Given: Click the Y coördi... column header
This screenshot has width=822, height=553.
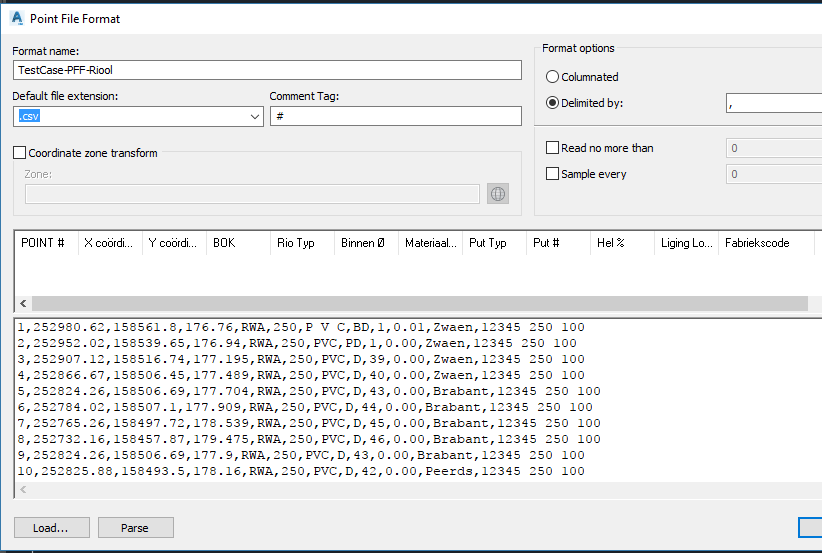Looking at the screenshot, I should (x=174, y=243).
